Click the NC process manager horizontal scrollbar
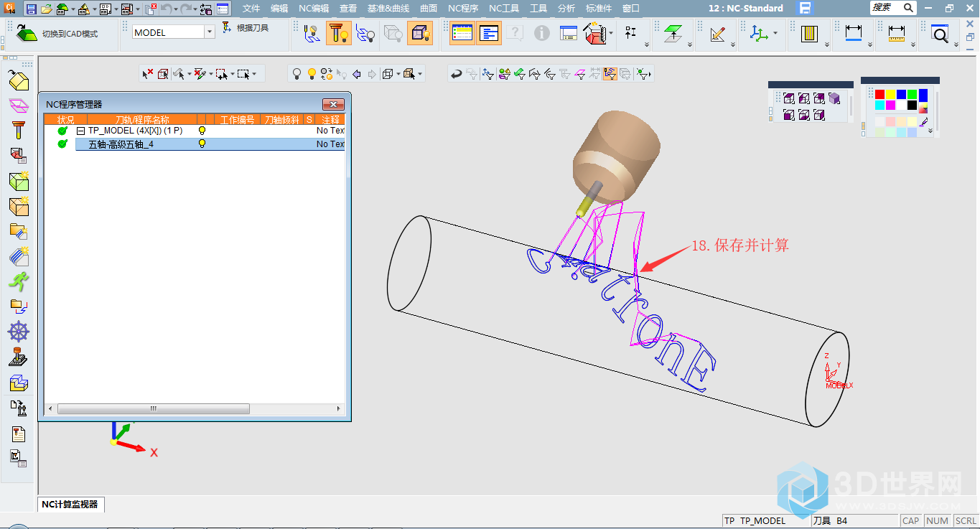 coord(153,408)
